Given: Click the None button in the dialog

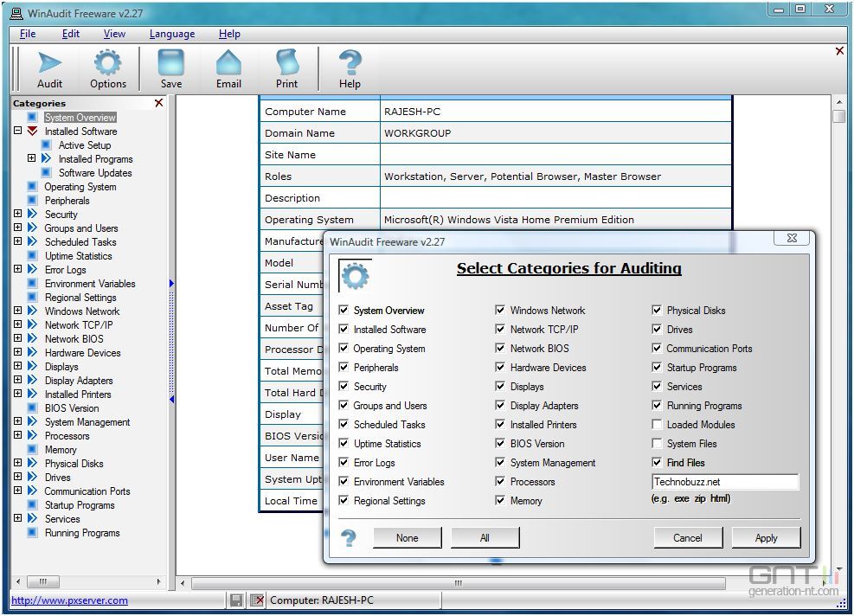Looking at the screenshot, I should [408, 537].
